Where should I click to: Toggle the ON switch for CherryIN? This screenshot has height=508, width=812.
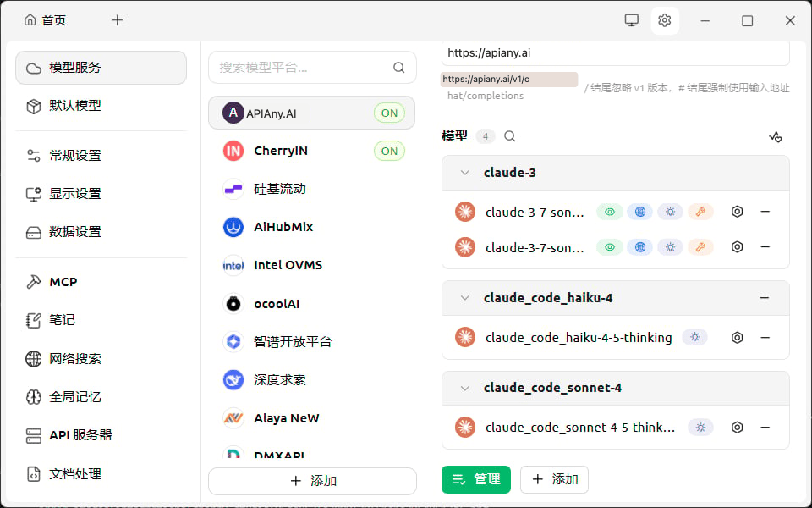coord(389,151)
